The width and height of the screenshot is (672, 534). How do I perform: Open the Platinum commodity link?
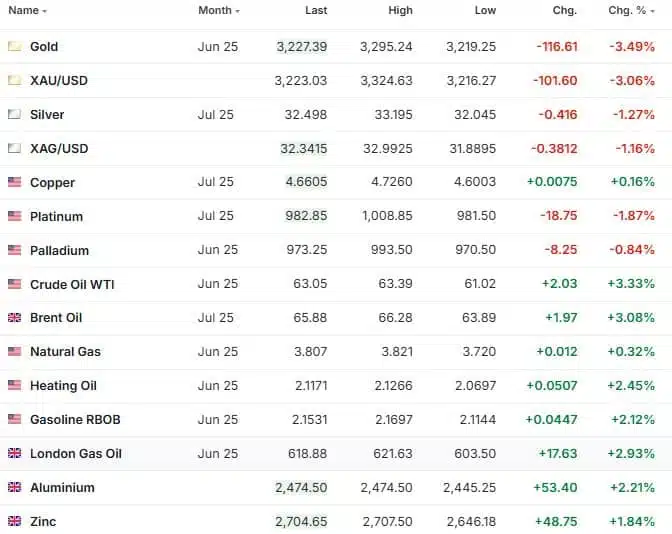(x=56, y=217)
